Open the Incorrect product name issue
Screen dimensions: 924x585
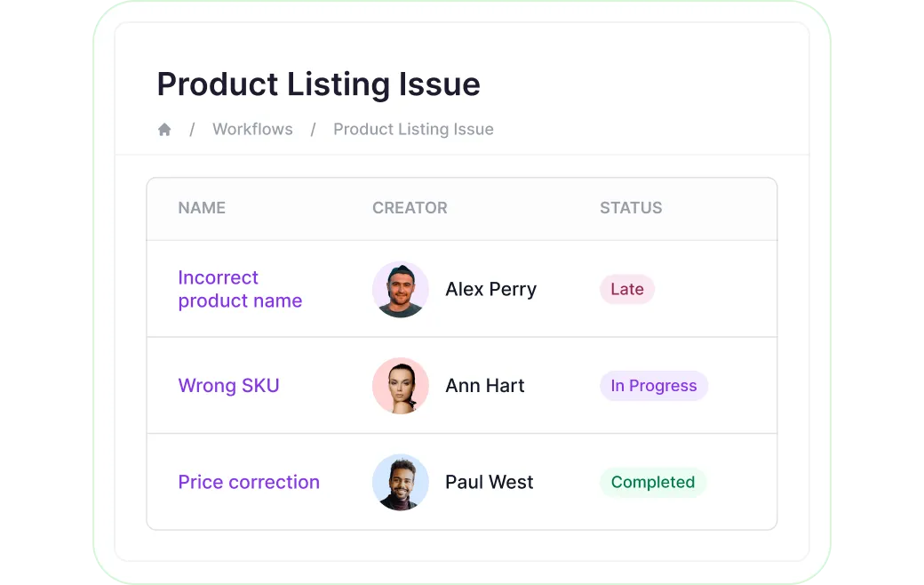coord(240,289)
